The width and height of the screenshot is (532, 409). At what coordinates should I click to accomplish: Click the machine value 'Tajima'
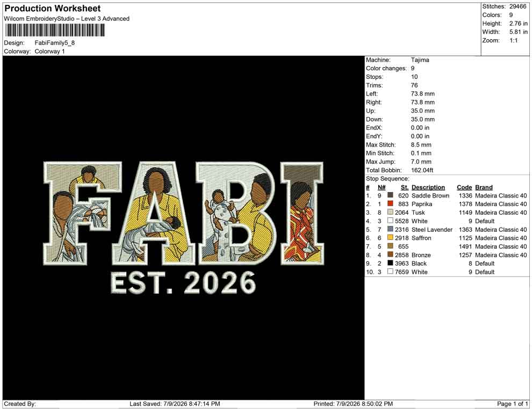(420, 60)
